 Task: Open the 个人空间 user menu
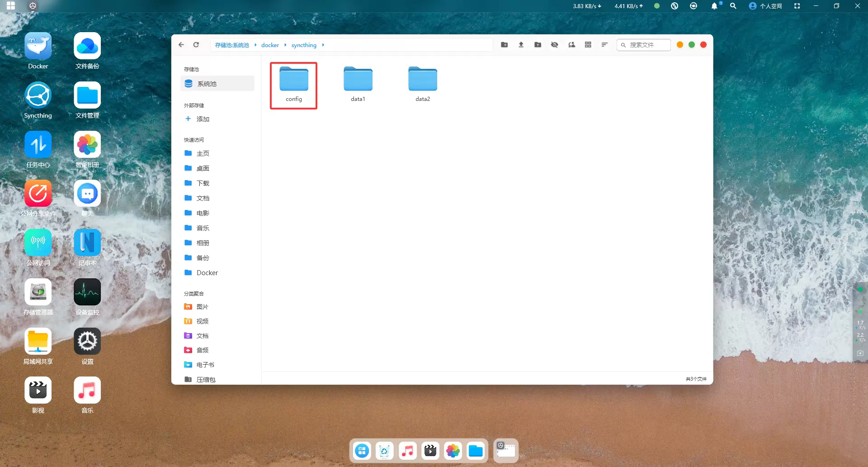point(765,6)
